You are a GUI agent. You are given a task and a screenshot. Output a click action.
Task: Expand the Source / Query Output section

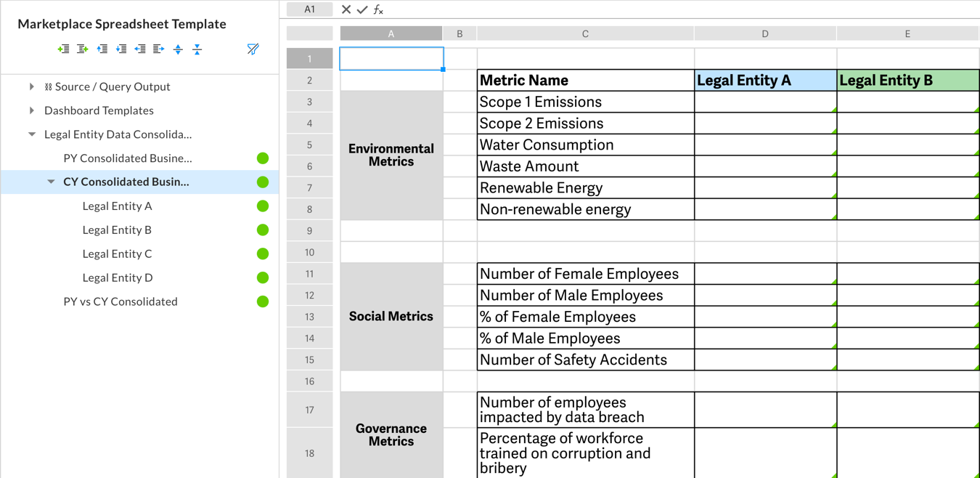coord(32,86)
